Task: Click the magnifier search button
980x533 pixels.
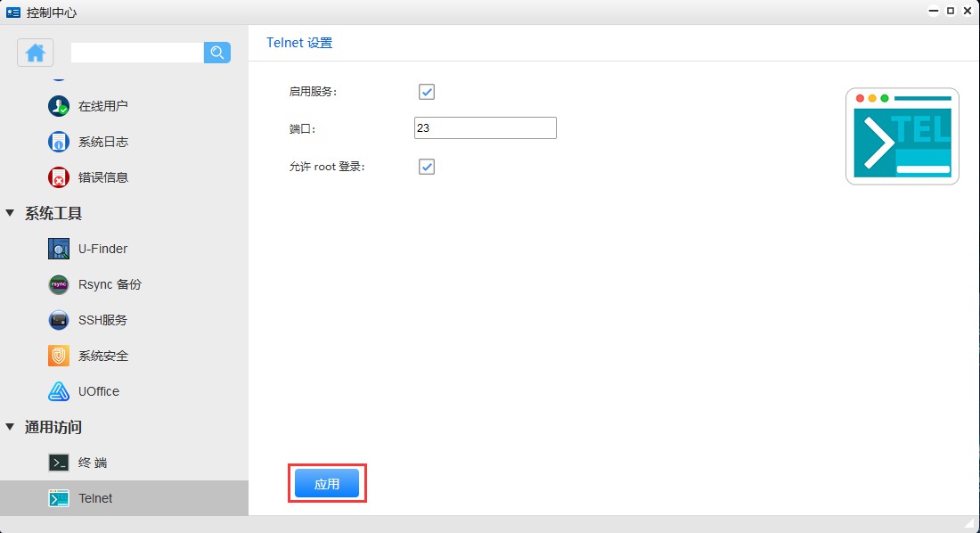Action: [x=217, y=53]
